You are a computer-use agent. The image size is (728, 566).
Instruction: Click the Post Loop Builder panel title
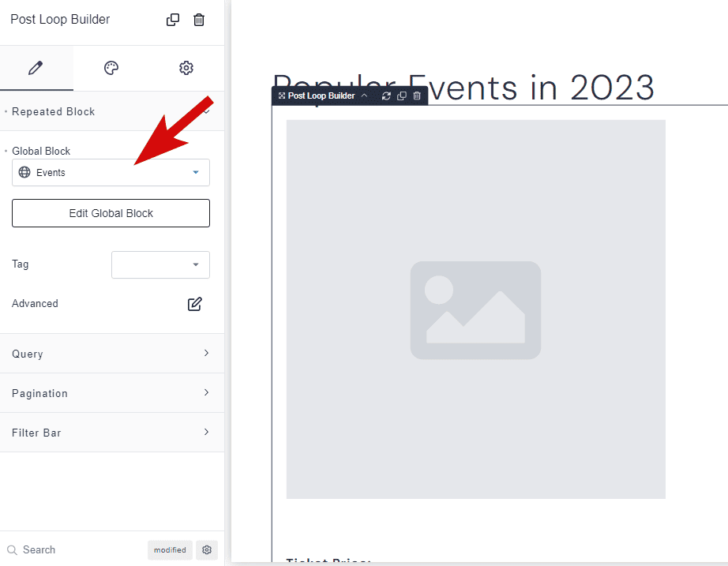click(60, 20)
